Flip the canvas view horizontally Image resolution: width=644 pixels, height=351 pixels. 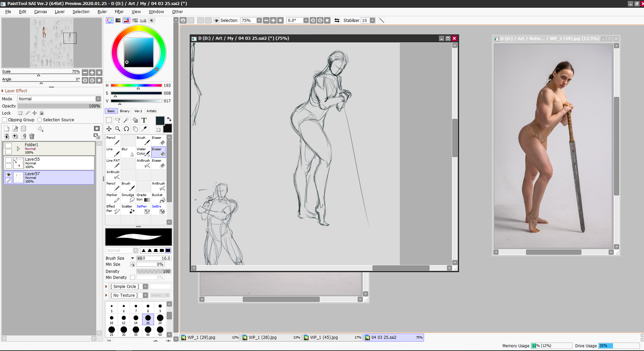click(337, 21)
